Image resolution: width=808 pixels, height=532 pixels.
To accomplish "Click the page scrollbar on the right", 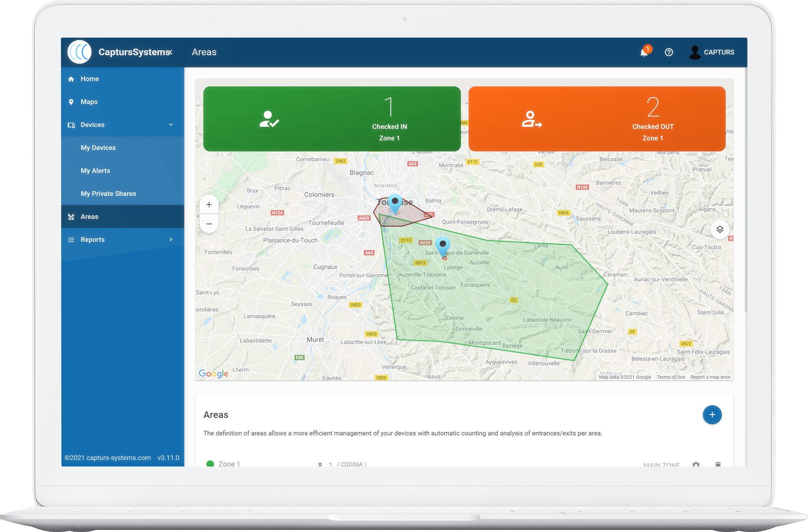I will coord(746,189).
